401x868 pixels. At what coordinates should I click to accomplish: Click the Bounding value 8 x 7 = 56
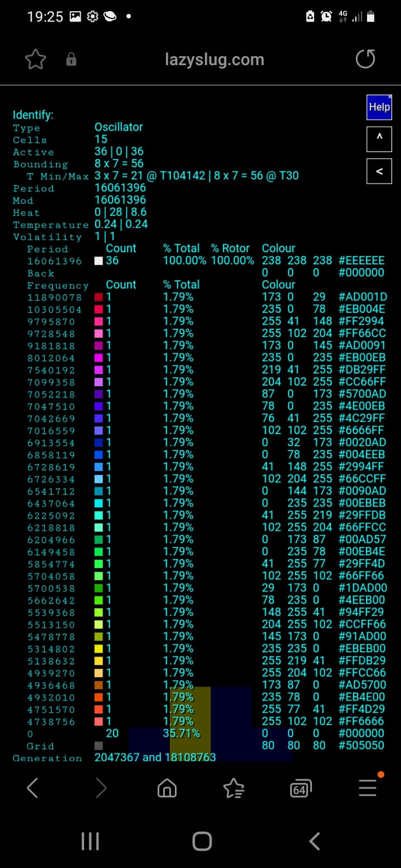pyautogui.click(x=119, y=164)
